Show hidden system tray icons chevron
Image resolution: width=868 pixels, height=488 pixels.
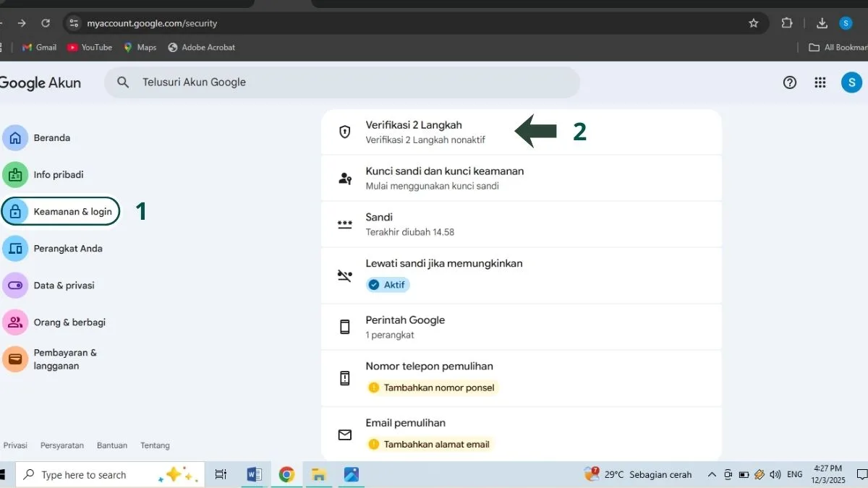tap(712, 475)
